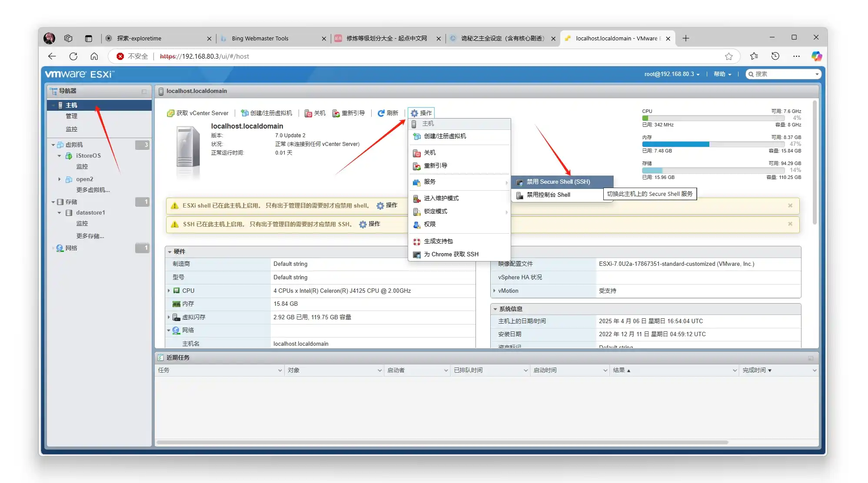868x483 pixels.
Task: Click 操作 in the SSH warning banner
Action: 369,224
